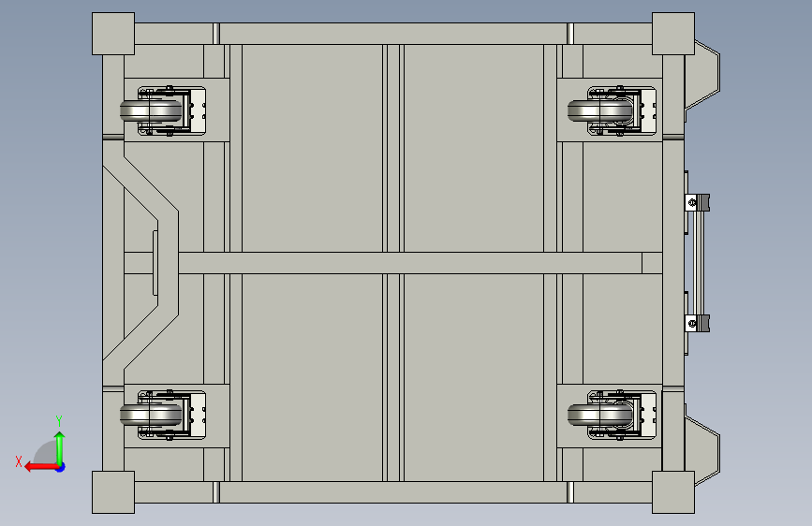Pick the lower handle clamp bolt on right side

pyautogui.click(x=692, y=324)
